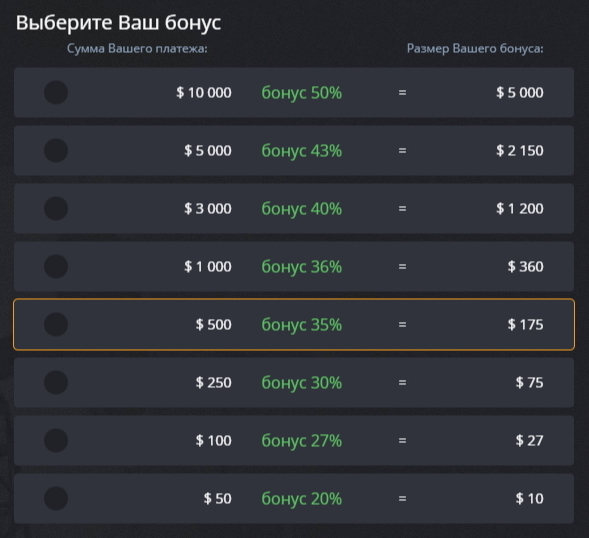Screen dimensions: 589x538
Task: Select the $10 000 payment radio button
Action: point(56,92)
